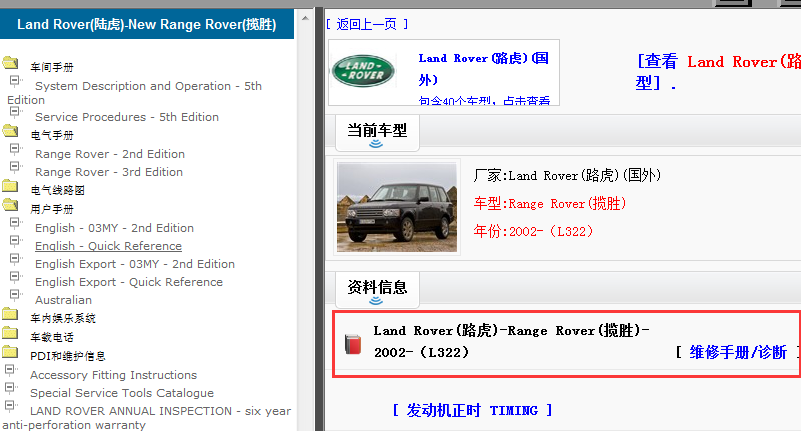Expand the 车内娱乐系统 category label
Screen dimensions: 801x431
[63, 319]
